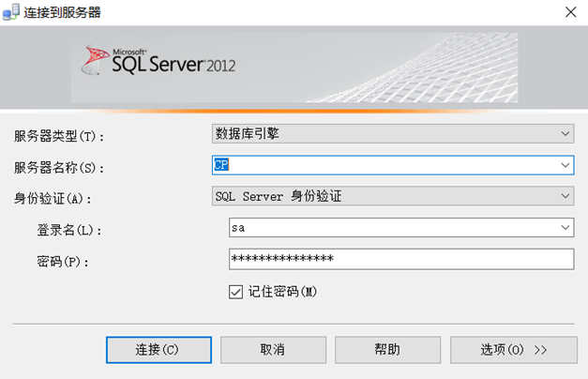Show more settings via 选项(O) >> button

[x=513, y=350]
